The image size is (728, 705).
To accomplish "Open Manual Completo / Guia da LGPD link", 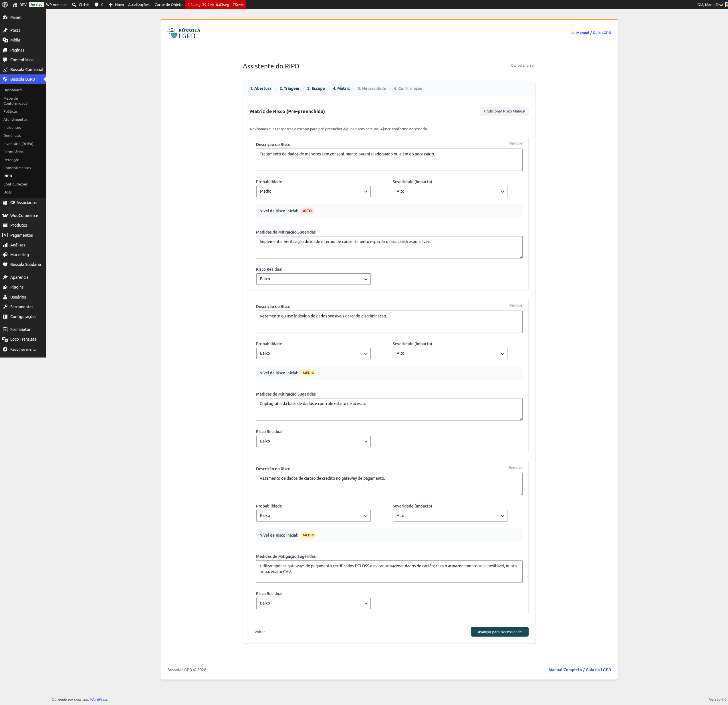I will pyautogui.click(x=580, y=670).
